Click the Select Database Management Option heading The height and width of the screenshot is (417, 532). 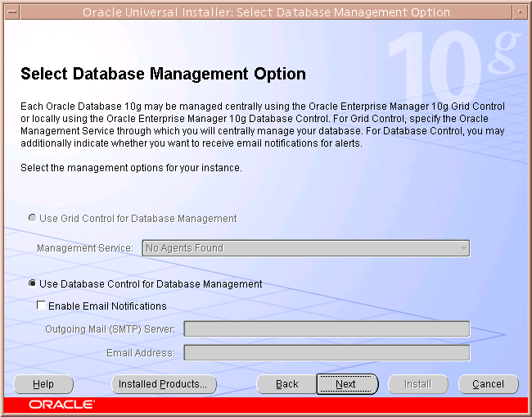(163, 75)
